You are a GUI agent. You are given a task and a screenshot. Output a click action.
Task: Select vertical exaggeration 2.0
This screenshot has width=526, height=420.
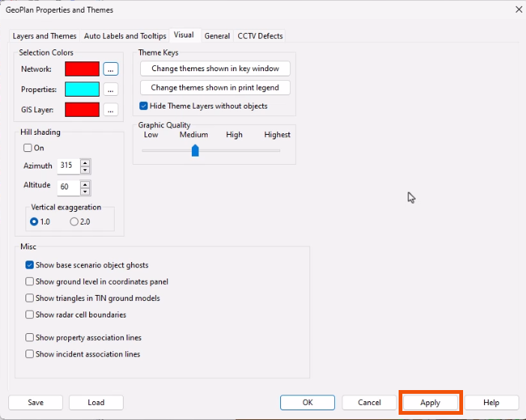click(74, 222)
